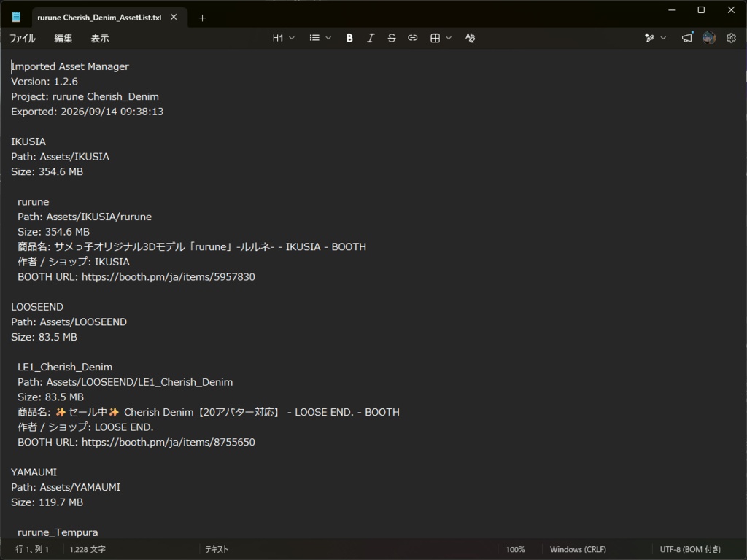
Task: Toggle italic formatting
Action: [370, 38]
